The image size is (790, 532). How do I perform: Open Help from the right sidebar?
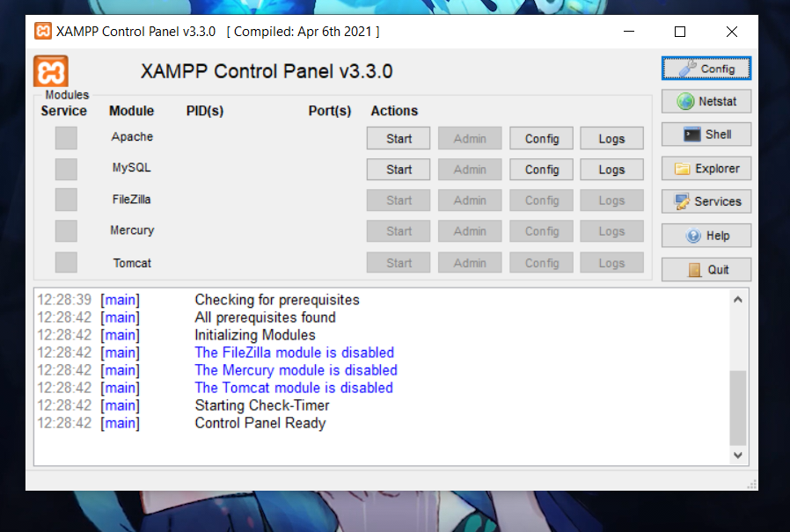tap(706, 236)
